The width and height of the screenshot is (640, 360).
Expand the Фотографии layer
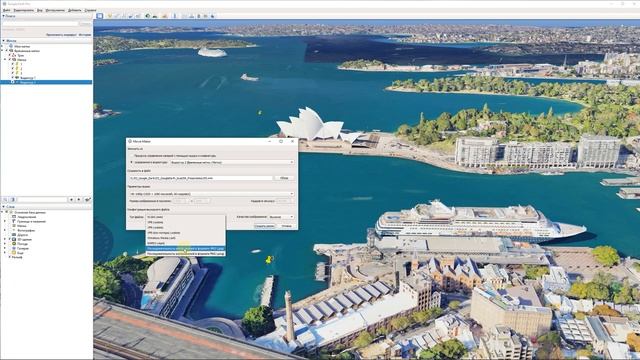[x=5, y=230]
